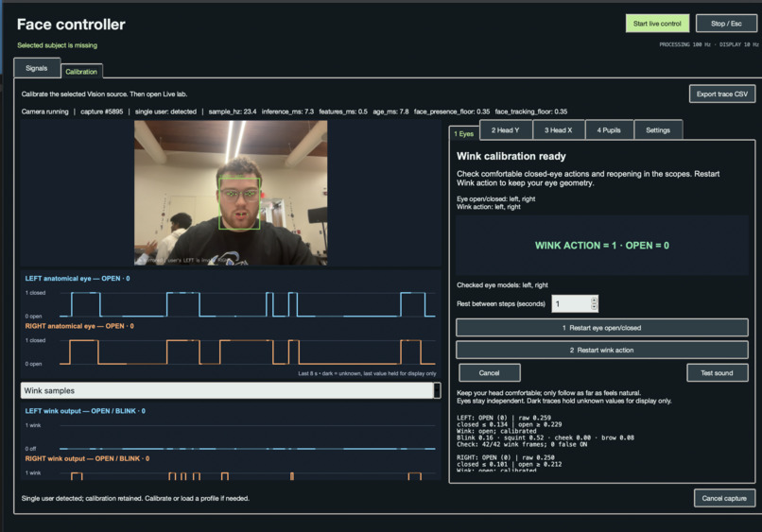
Task: Click Cancel capture button
Action: 724,498
